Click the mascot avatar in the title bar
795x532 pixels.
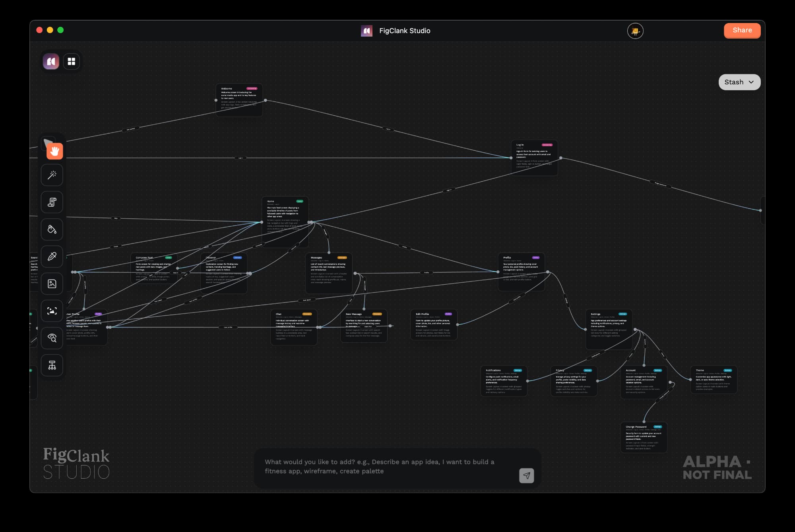coord(636,31)
